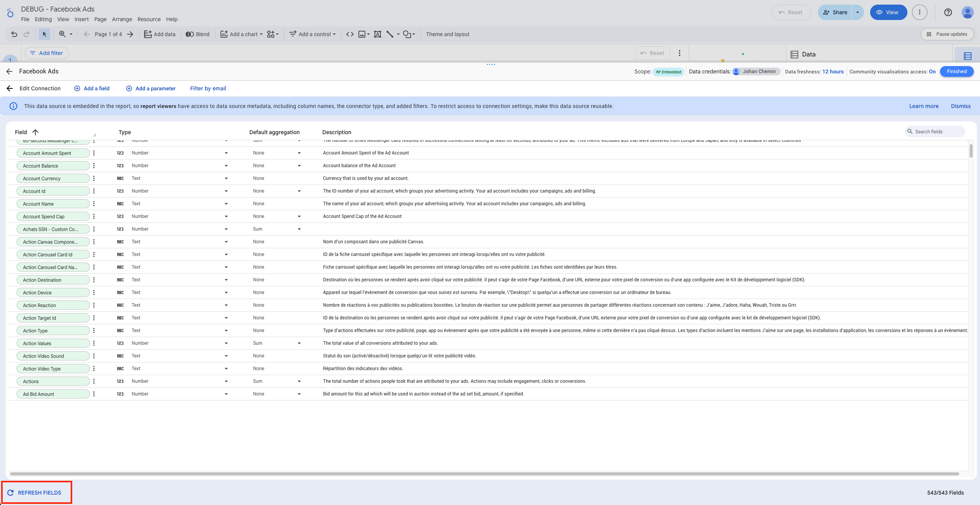Screen dimensions: 980x505
Task: Open the Type dropdown for Account Currency
Action: click(x=226, y=178)
